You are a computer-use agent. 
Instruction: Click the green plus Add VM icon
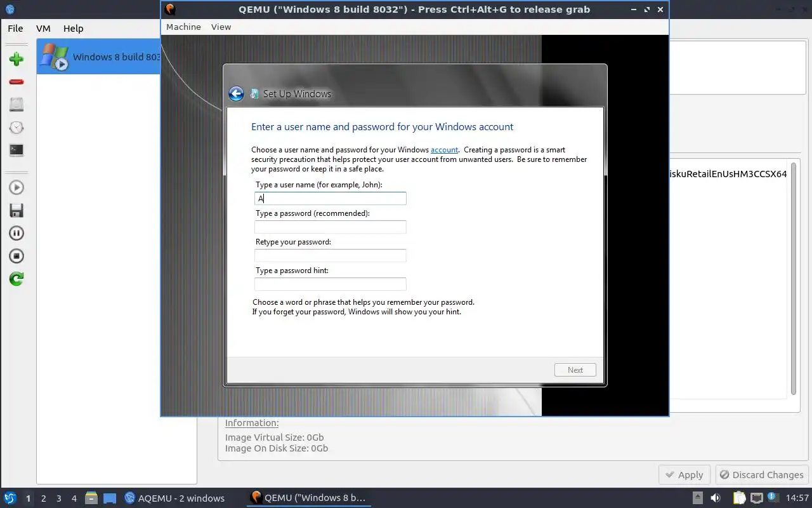16,59
